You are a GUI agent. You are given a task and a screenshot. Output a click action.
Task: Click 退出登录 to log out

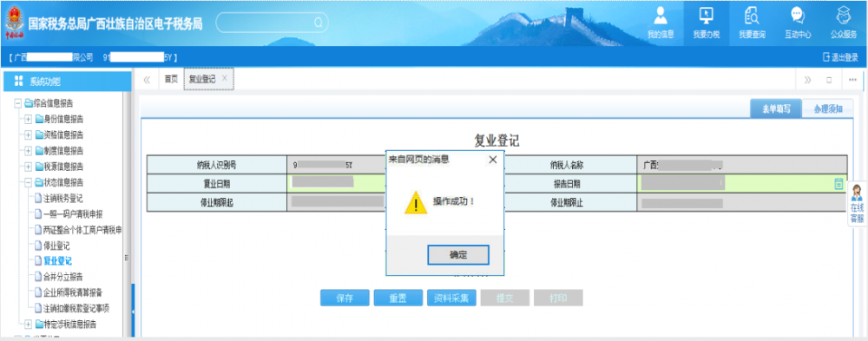(840, 57)
